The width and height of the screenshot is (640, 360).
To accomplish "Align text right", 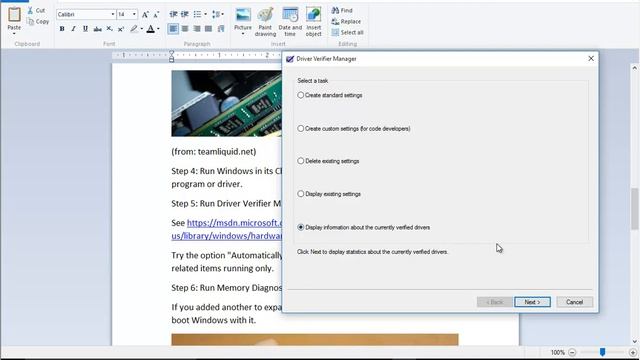I will [x=197, y=29].
